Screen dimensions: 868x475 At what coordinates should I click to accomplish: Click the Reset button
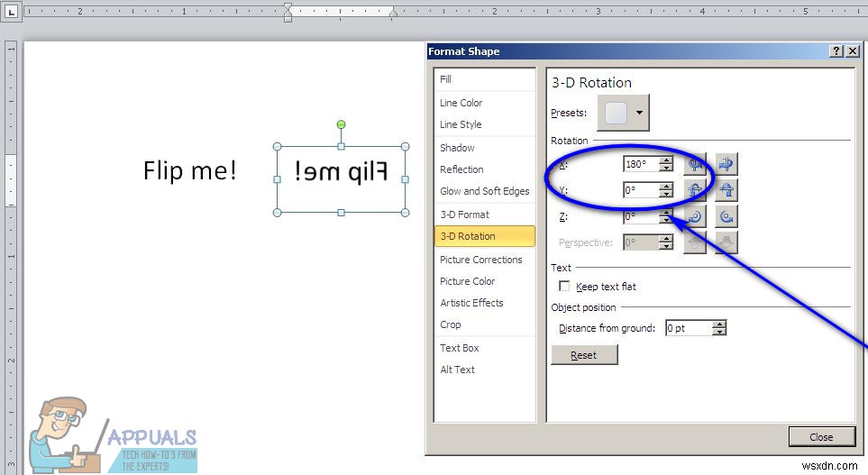point(584,355)
